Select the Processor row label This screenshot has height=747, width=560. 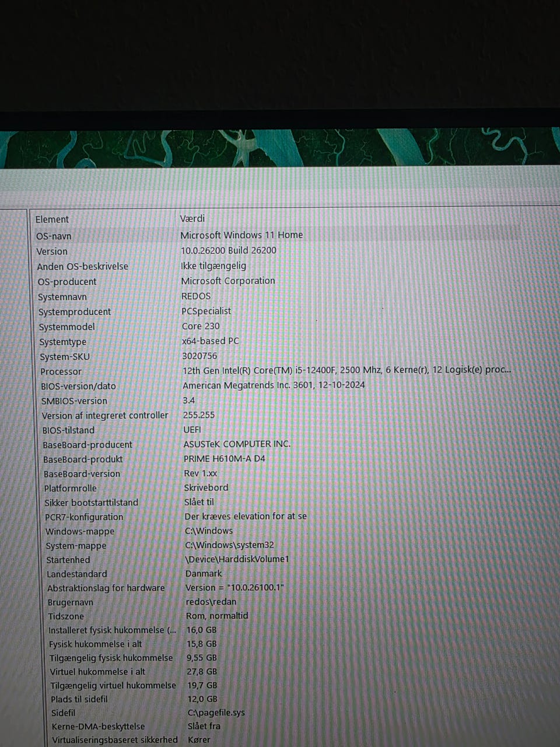coord(61,371)
